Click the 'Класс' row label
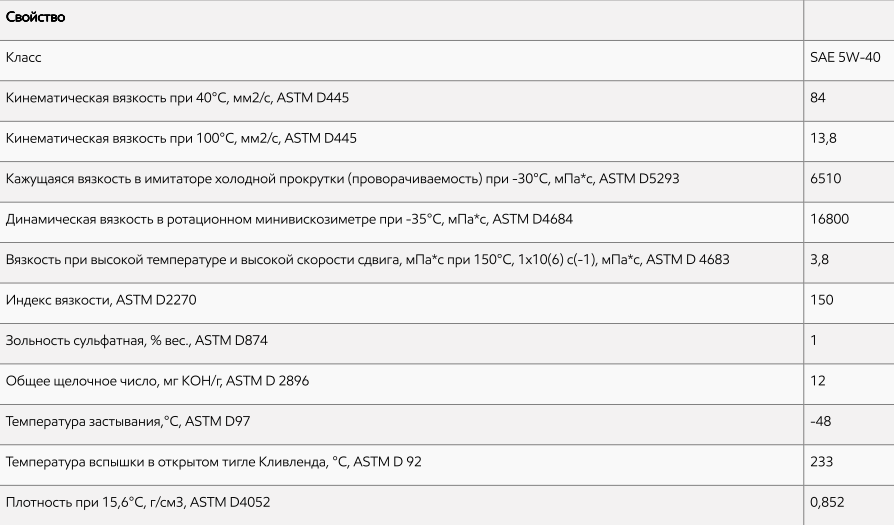Viewport: 894px width, 525px height. click(24, 58)
